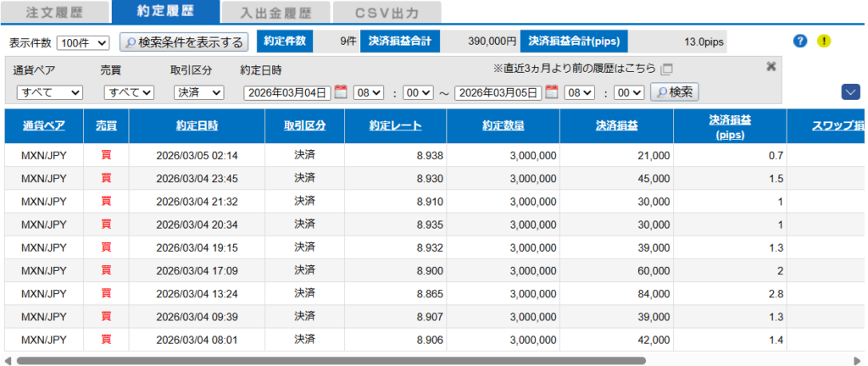
Task: Sort by 約定日時 column header
Action: [197, 125]
